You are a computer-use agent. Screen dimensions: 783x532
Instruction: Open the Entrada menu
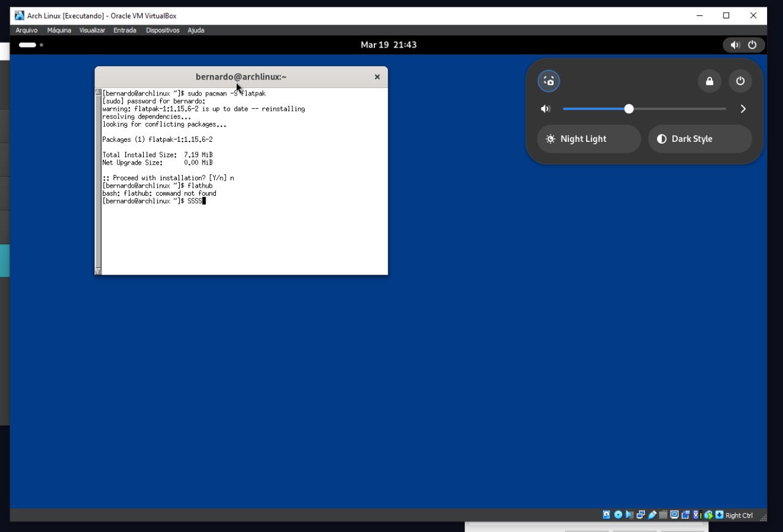coord(125,30)
